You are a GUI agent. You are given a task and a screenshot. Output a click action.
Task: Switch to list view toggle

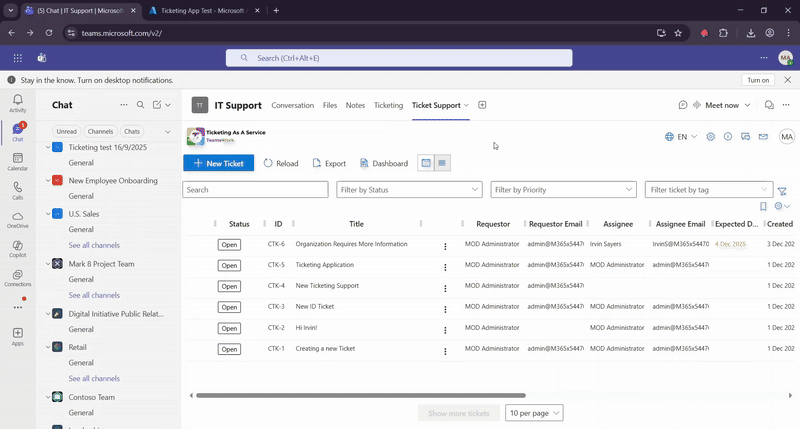click(x=442, y=163)
